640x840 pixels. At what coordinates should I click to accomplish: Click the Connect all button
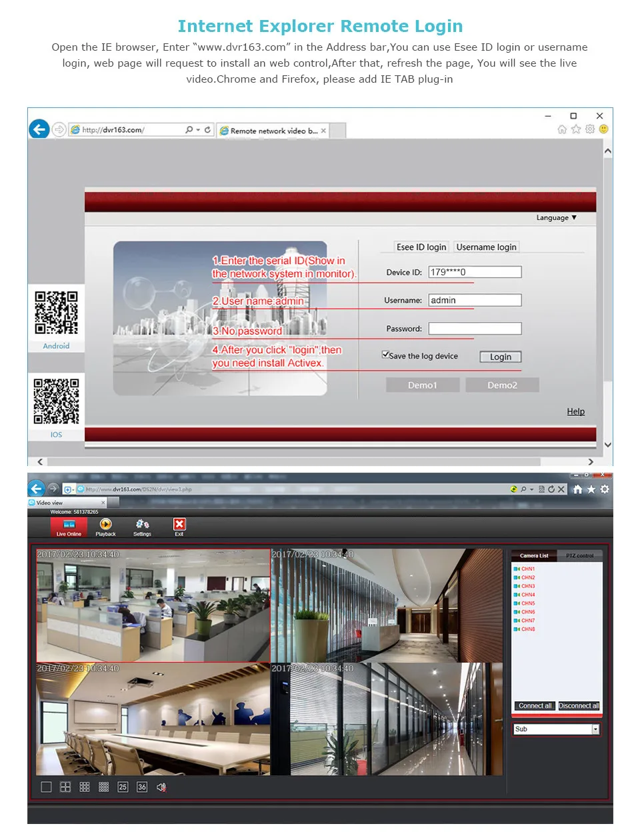535,706
